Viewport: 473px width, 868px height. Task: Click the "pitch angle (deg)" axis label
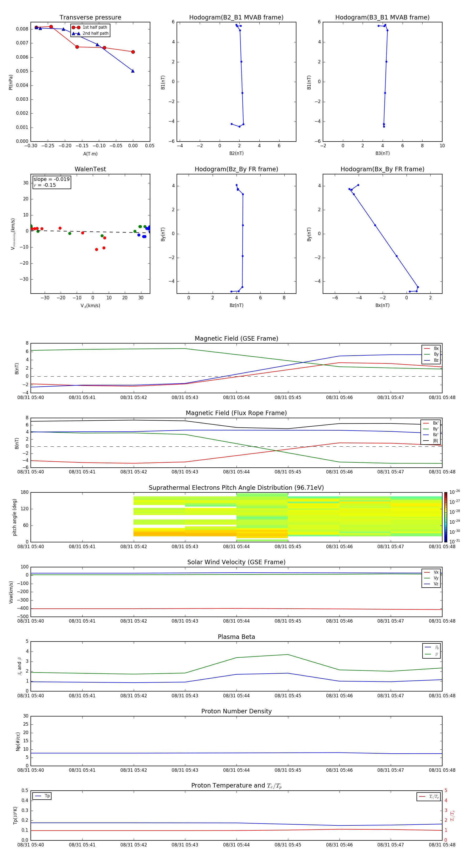14,517
